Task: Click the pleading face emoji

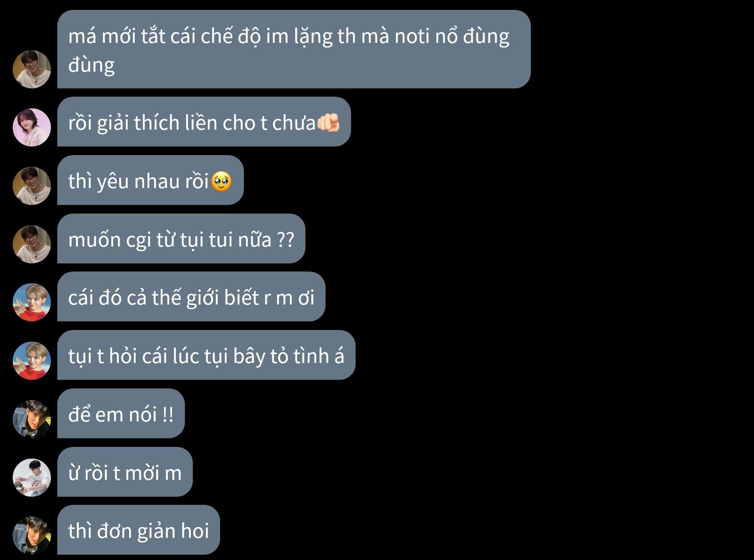Action: [221, 181]
